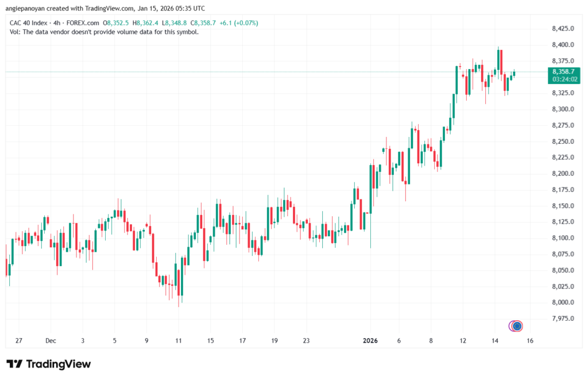Click the Vol indicator legend text
Image resolution: width=588 pixels, height=380 pixels.
tap(105, 32)
